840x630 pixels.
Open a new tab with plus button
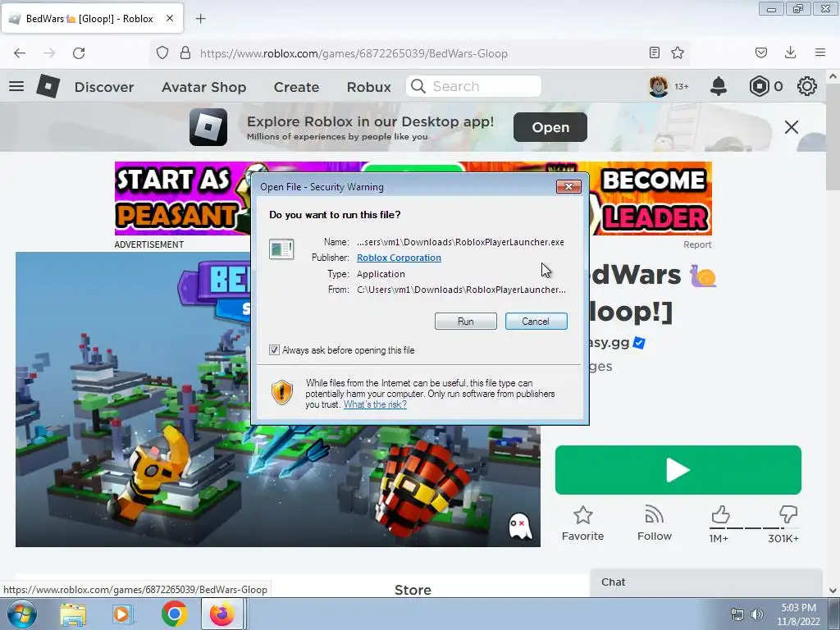tap(200, 19)
